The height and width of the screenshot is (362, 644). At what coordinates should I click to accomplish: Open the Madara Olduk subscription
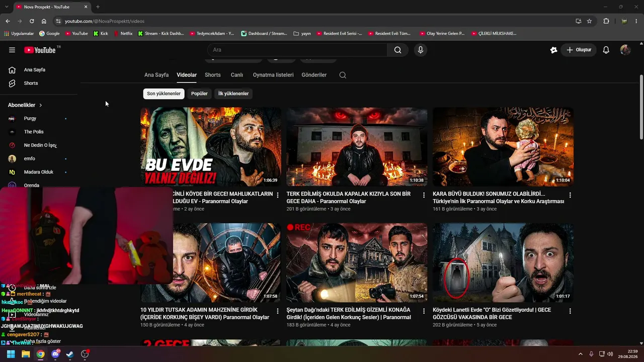click(39, 172)
